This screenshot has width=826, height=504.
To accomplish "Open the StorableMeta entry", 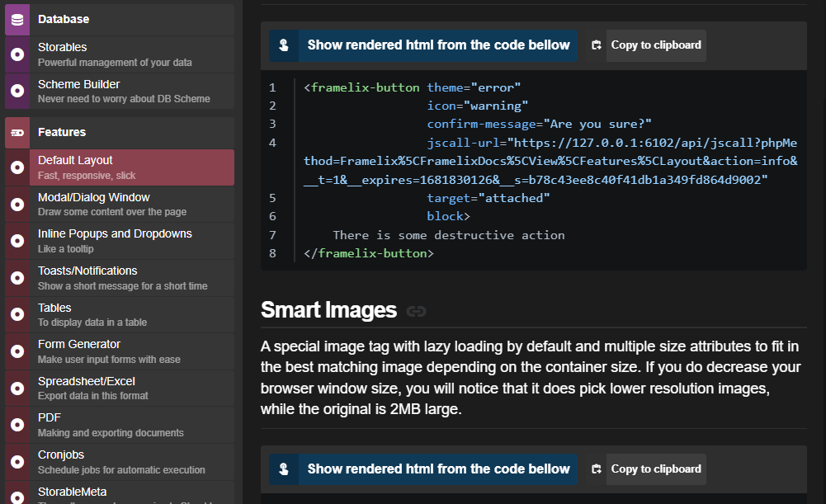I will click(120, 493).
